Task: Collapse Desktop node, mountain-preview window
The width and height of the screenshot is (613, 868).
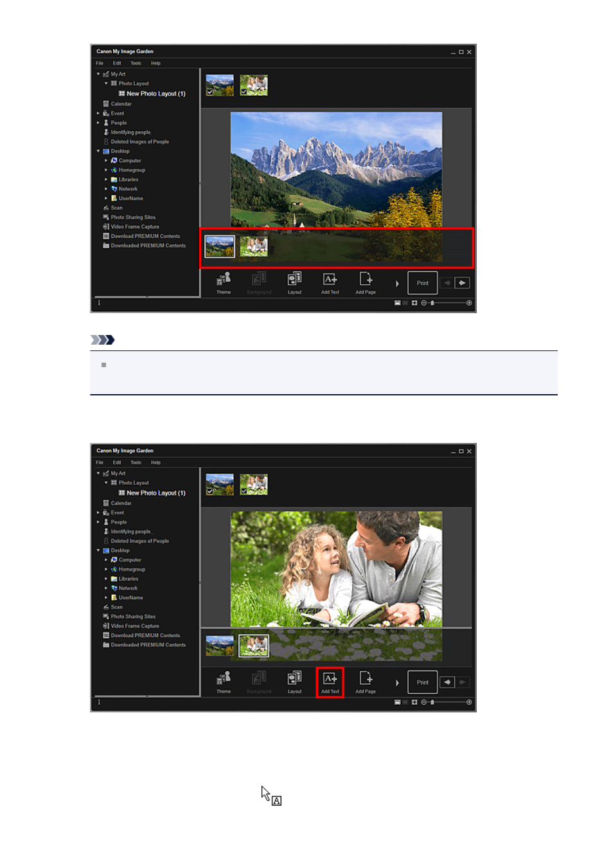Action: (x=98, y=151)
